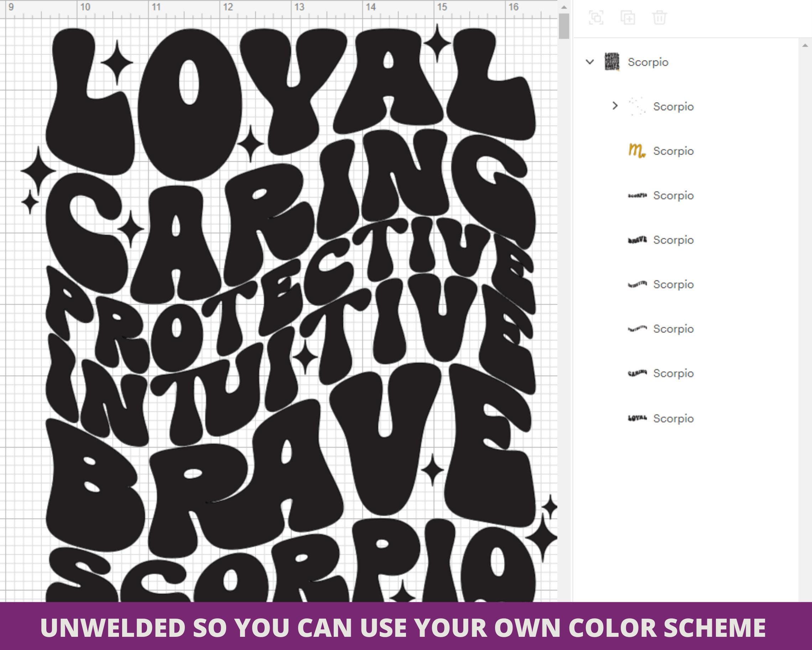Click the layers panel scroll-up arrow

[805, 46]
